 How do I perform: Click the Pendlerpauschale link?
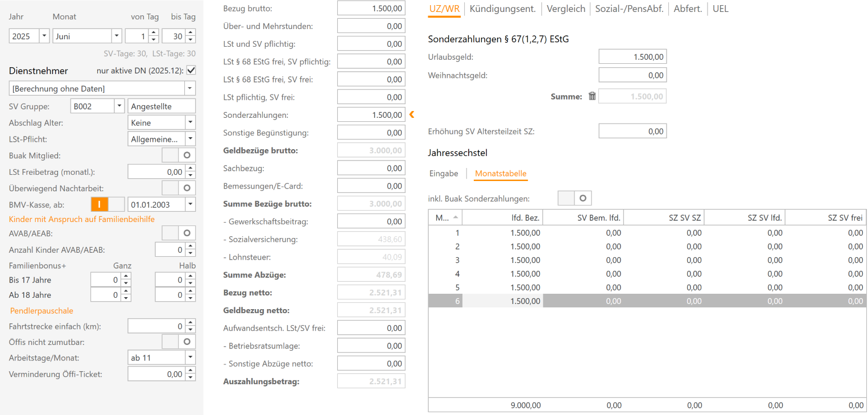pos(42,311)
